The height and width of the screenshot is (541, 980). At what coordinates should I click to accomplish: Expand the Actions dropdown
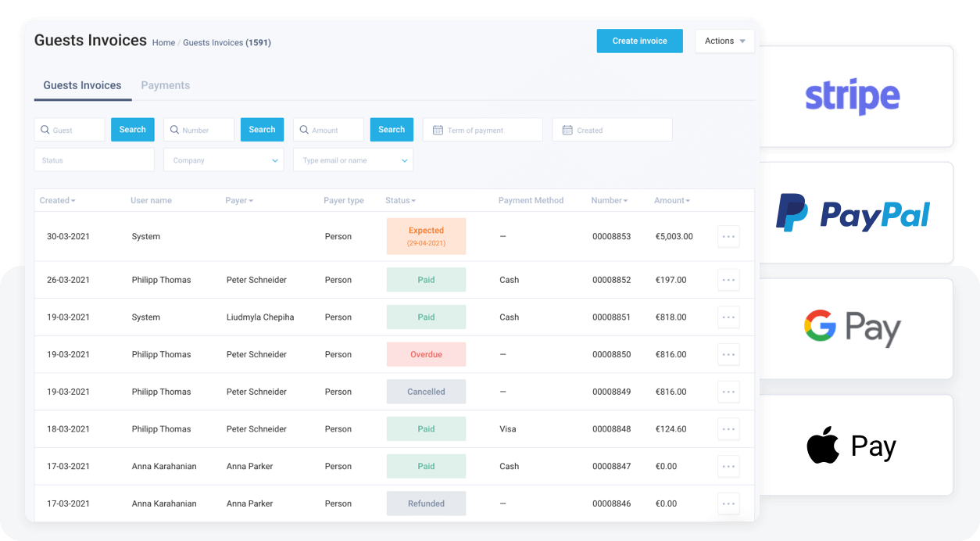coord(724,41)
